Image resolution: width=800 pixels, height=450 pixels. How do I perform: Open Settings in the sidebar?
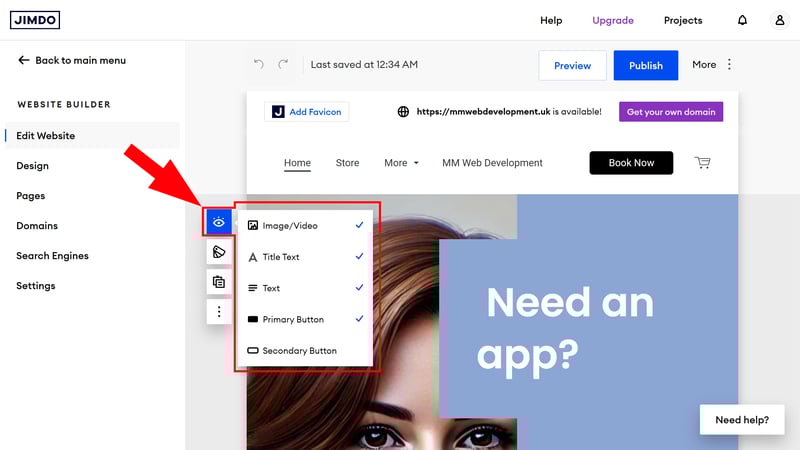tap(36, 286)
